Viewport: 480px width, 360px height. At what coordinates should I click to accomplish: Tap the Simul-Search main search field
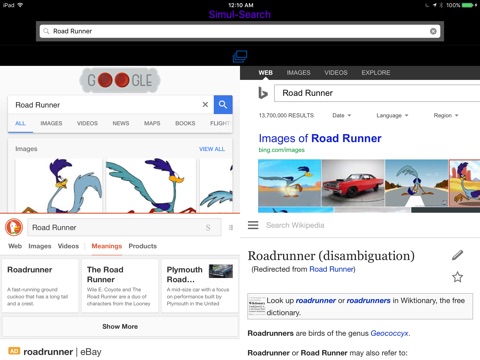pyautogui.click(x=240, y=31)
